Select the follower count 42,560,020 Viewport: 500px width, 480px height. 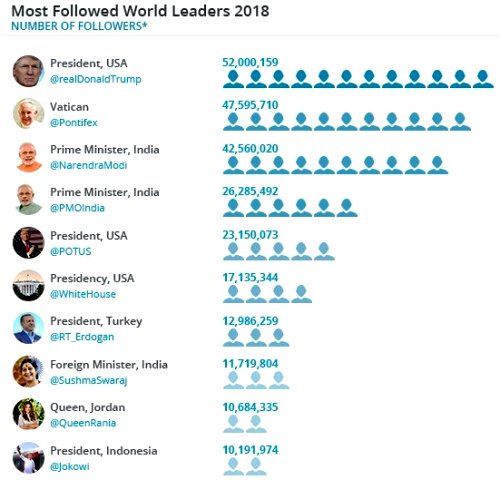pyautogui.click(x=250, y=148)
